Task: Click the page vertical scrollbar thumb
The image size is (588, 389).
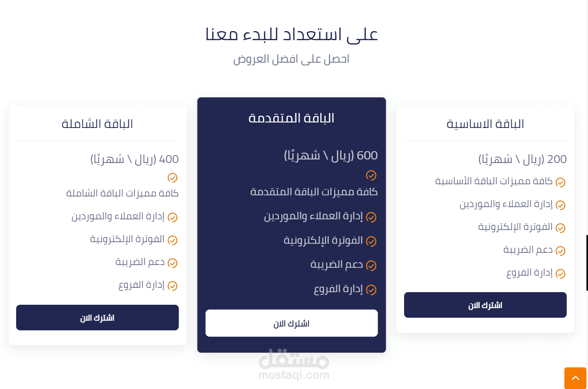Action: pyautogui.click(x=587, y=263)
